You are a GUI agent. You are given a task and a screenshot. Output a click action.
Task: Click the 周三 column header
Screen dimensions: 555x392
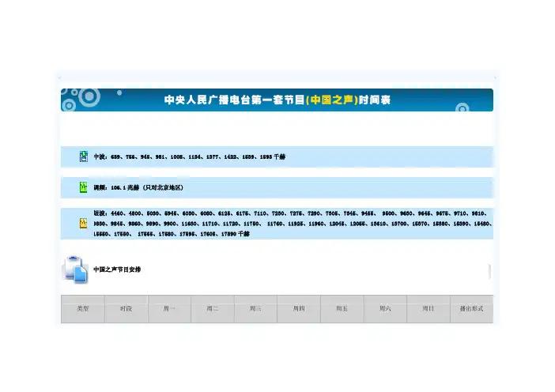coord(255,309)
